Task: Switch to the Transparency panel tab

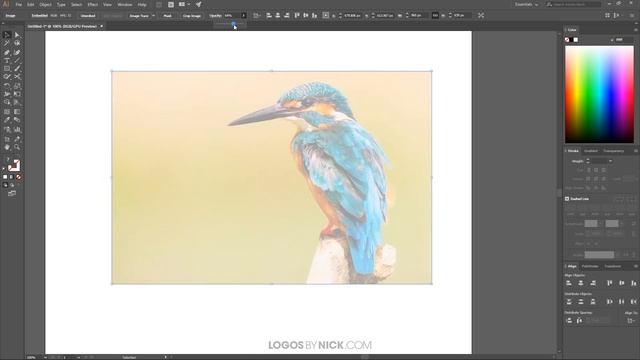Action: point(613,151)
